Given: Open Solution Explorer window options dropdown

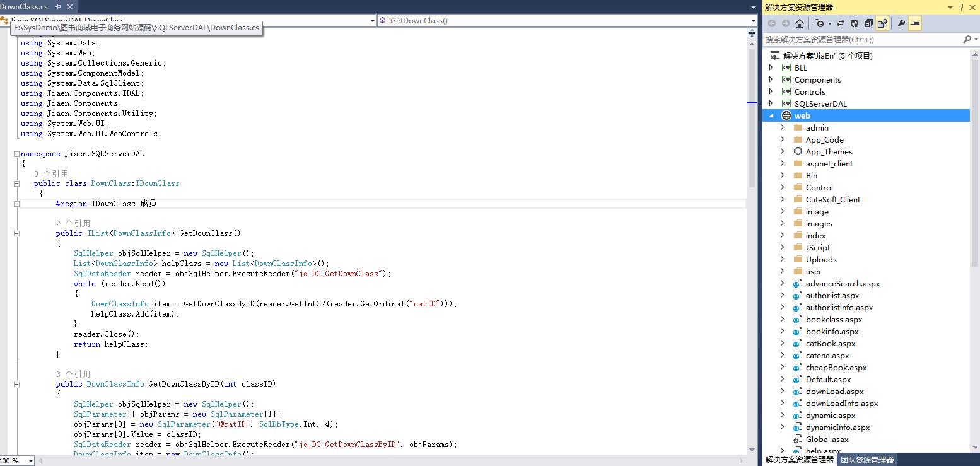Looking at the screenshot, I should point(950,7).
